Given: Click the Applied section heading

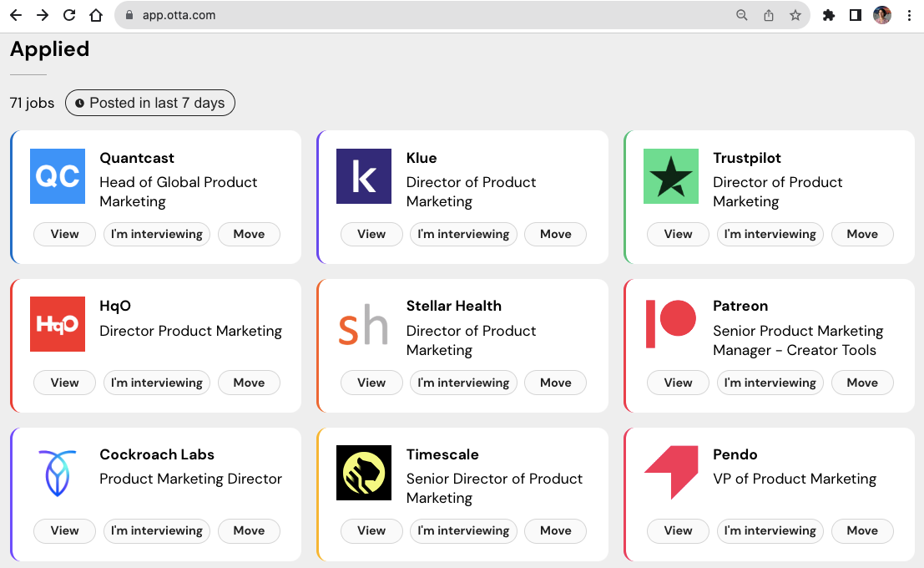Looking at the screenshot, I should (x=49, y=49).
